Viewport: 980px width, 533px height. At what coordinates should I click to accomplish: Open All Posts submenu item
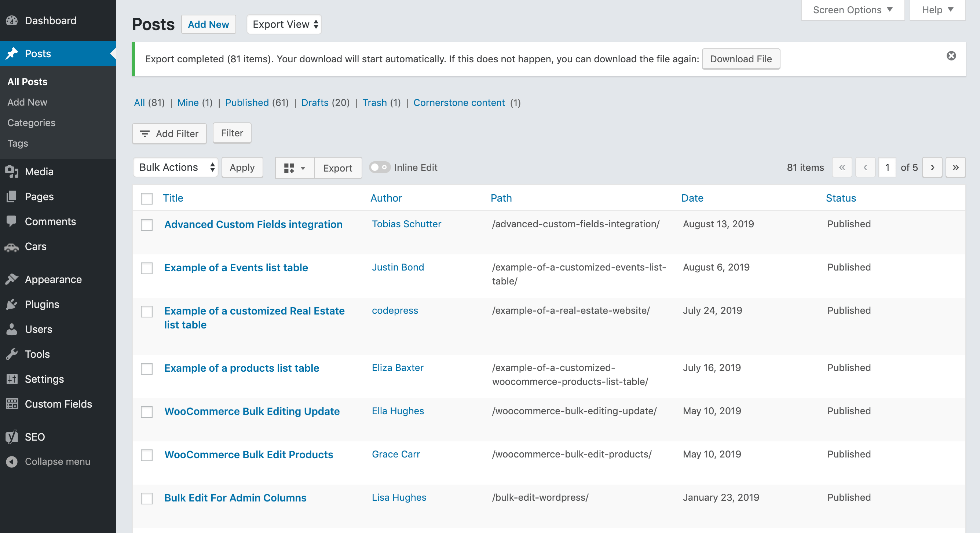28,82
